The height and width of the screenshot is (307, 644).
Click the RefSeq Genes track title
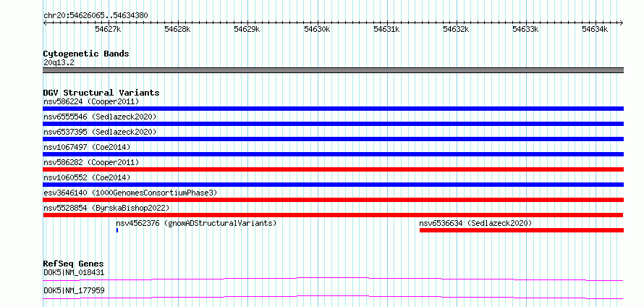(74, 264)
